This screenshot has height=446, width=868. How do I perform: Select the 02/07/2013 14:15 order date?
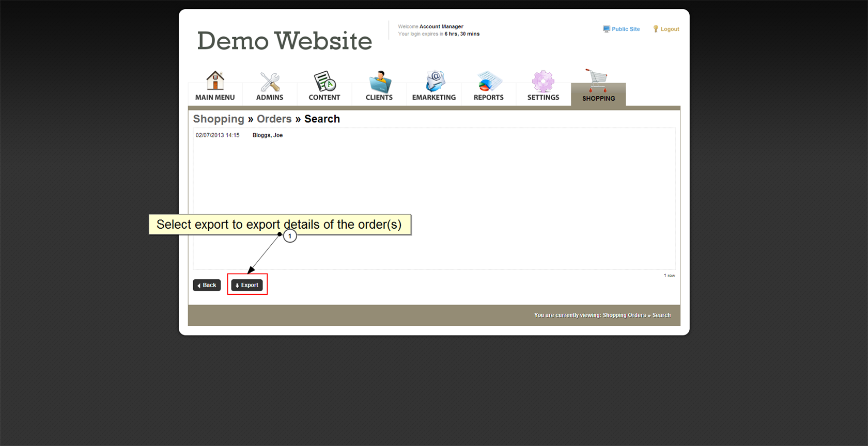218,135
